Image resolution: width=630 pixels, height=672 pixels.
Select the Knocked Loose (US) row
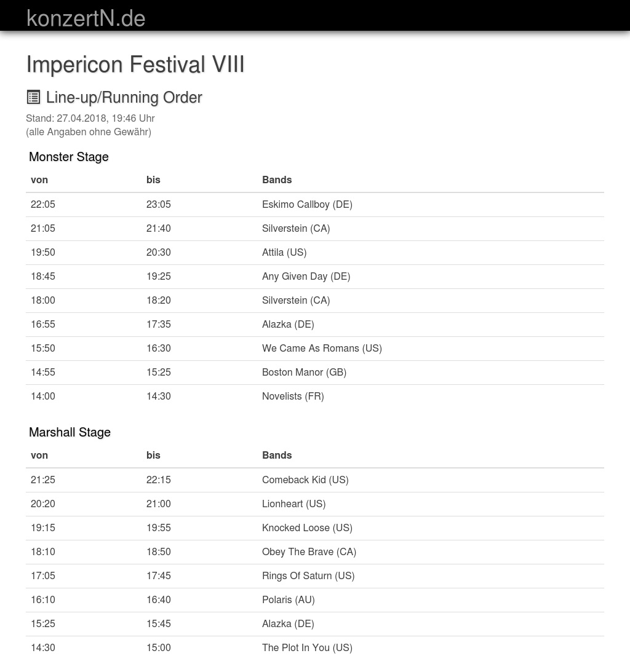[x=307, y=528]
